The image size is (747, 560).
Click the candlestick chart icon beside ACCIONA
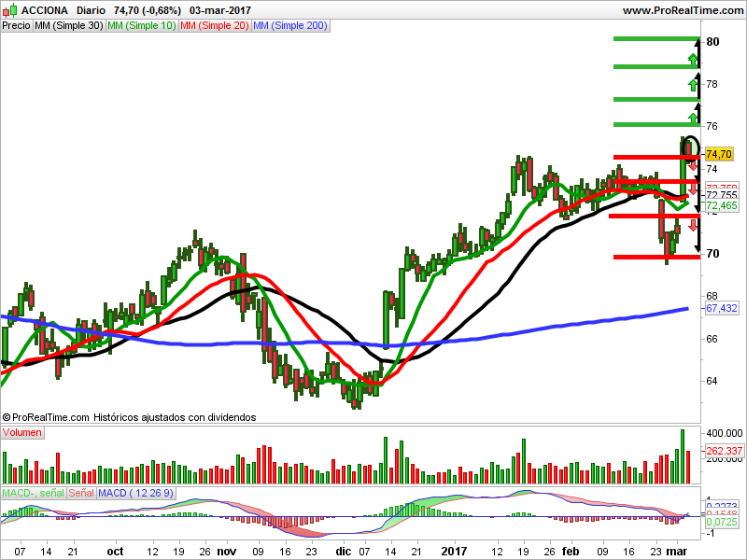point(10,9)
